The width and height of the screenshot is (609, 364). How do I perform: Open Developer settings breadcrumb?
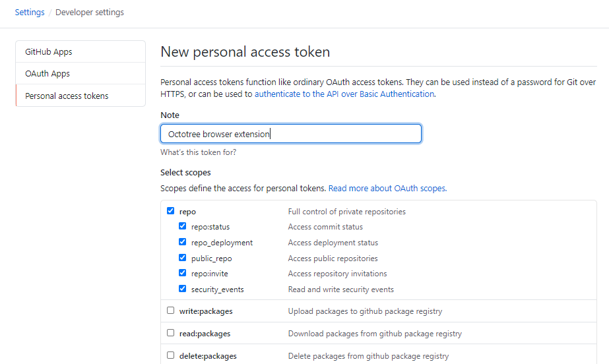(x=90, y=13)
